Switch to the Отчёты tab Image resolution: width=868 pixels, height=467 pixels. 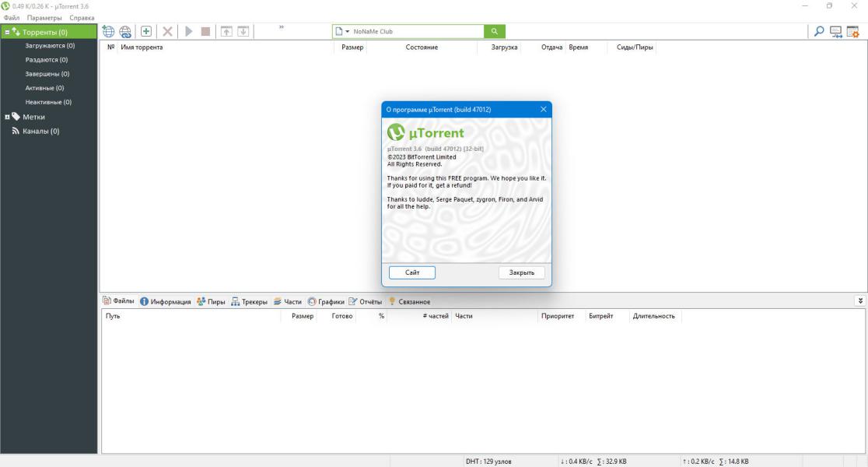click(366, 301)
